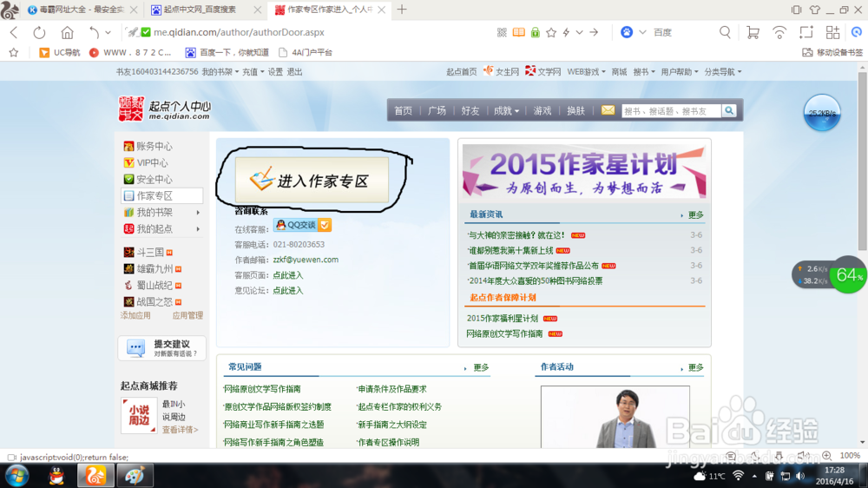Click 点此进入 next to 客服页面

[288, 275]
